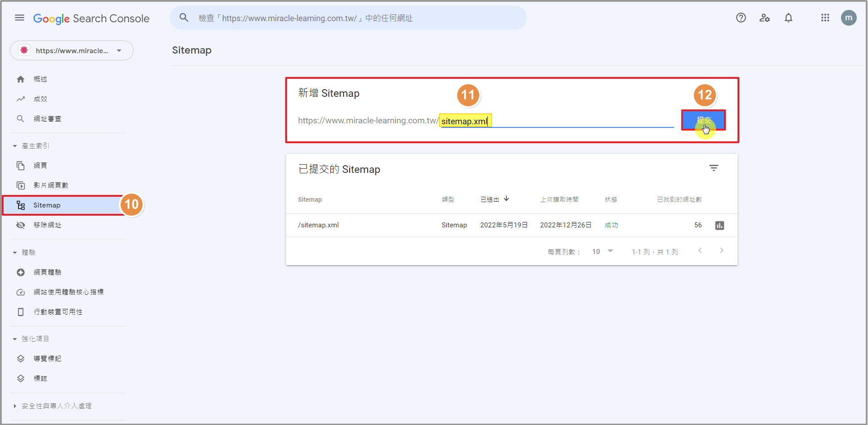Collapse the 產生索引 section

15,146
